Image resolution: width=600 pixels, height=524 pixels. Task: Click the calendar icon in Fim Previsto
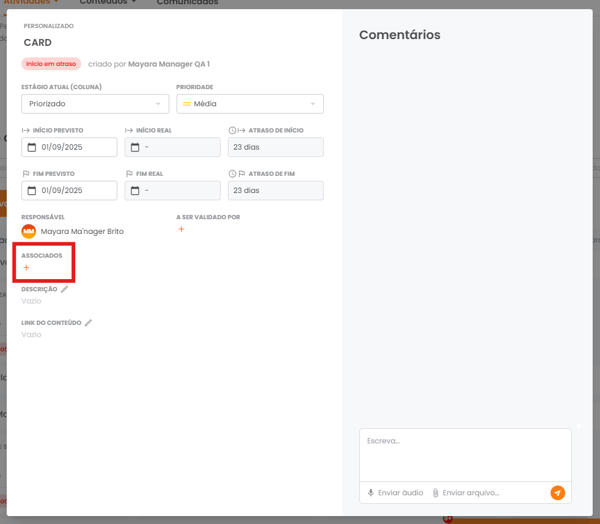[32, 191]
